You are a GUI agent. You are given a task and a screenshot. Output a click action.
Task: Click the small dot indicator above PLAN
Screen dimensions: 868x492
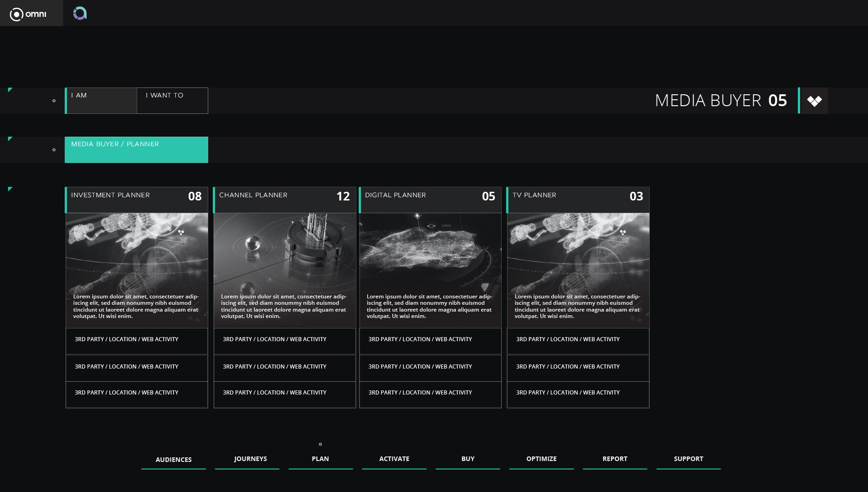pos(320,444)
